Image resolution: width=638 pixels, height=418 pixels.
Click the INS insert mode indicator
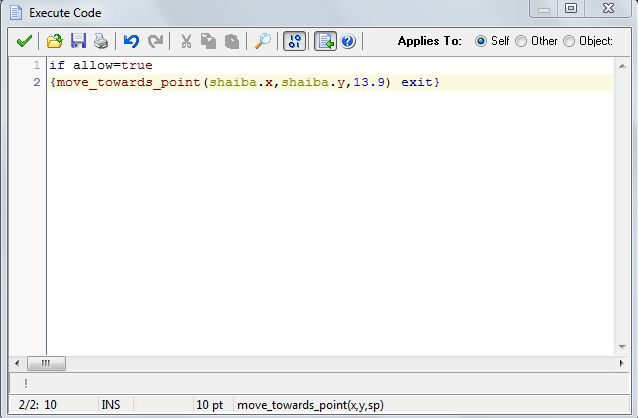point(111,405)
